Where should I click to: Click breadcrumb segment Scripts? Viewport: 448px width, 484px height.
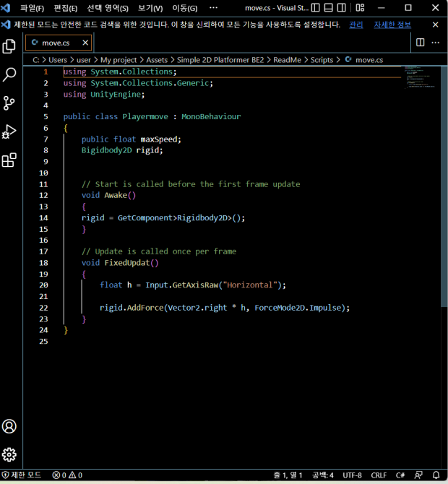[322, 60]
